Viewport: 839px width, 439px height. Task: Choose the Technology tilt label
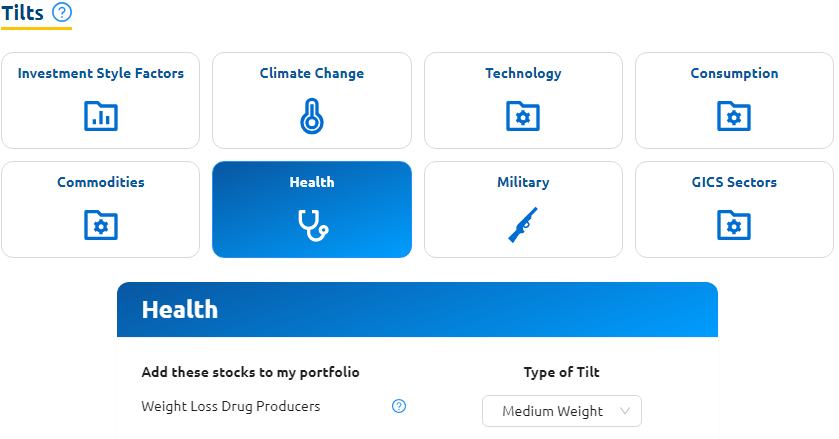click(x=523, y=73)
